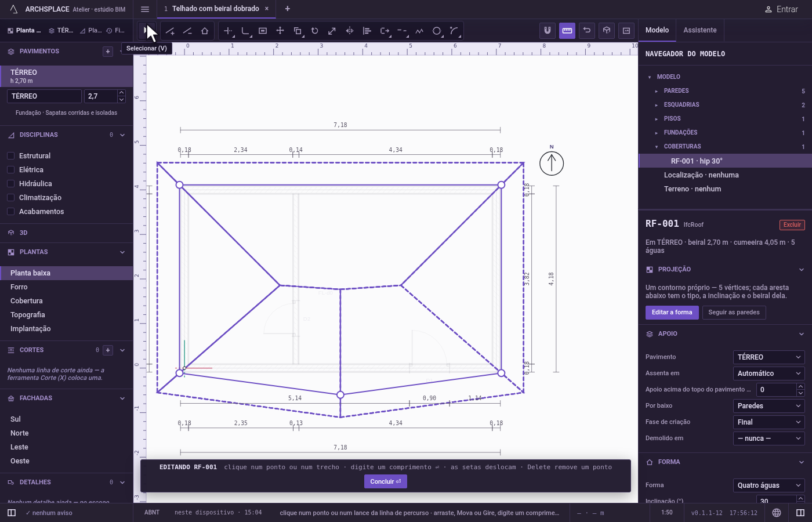Expand the PAREDES tree node

point(657,91)
